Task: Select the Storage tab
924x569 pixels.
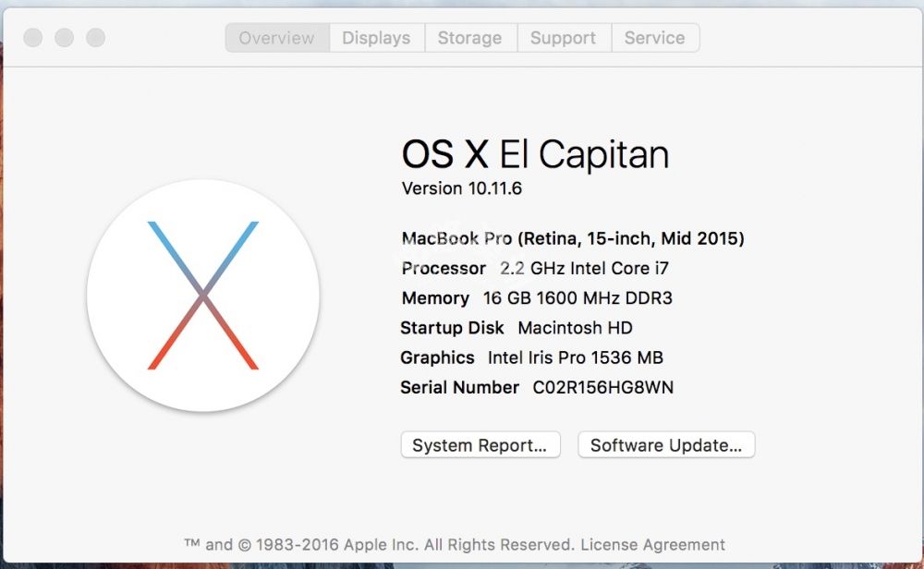Action: [x=469, y=38]
